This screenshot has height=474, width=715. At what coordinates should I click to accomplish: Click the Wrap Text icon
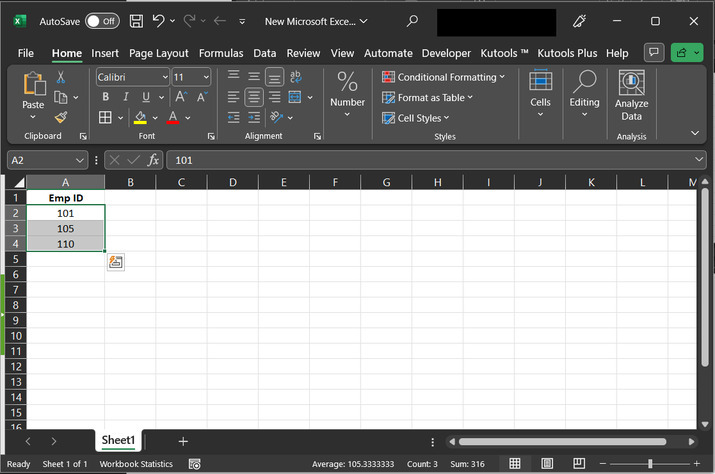click(295, 77)
